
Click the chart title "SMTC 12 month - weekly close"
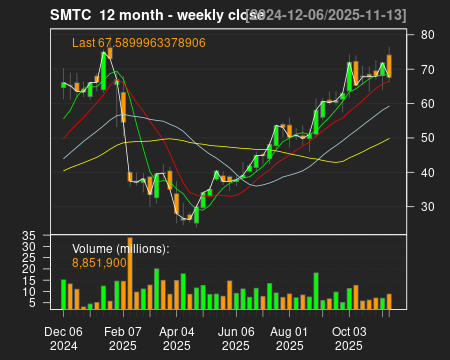[157, 15]
